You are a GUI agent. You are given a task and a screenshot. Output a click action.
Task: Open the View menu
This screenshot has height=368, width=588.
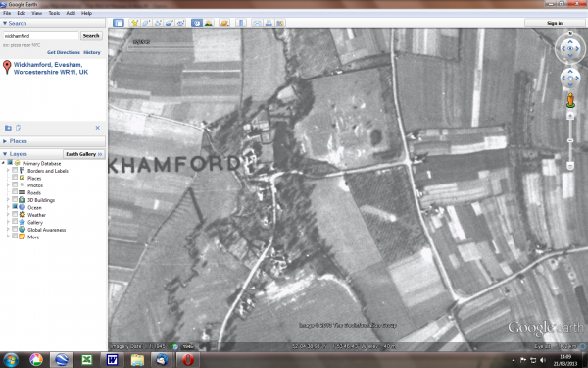pyautogui.click(x=37, y=13)
